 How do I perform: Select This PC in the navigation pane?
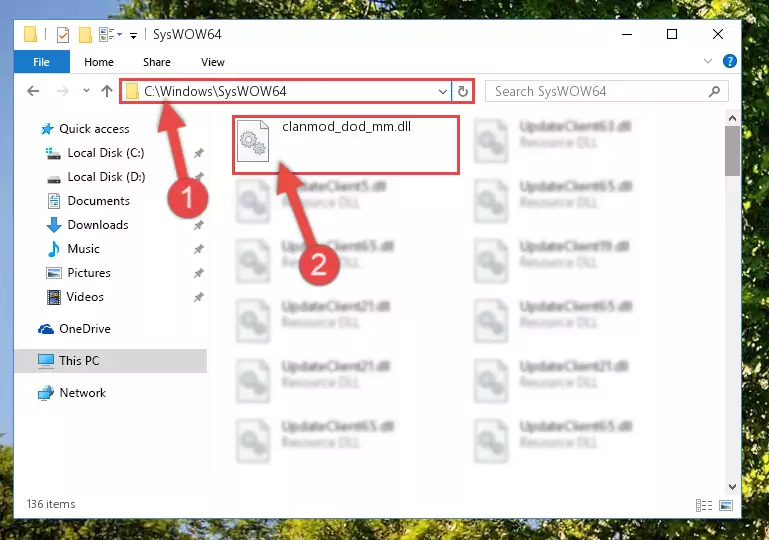[110, 361]
